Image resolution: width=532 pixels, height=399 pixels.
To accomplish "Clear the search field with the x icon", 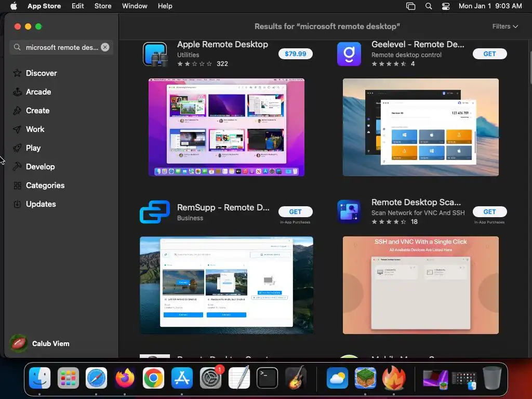I will (105, 47).
